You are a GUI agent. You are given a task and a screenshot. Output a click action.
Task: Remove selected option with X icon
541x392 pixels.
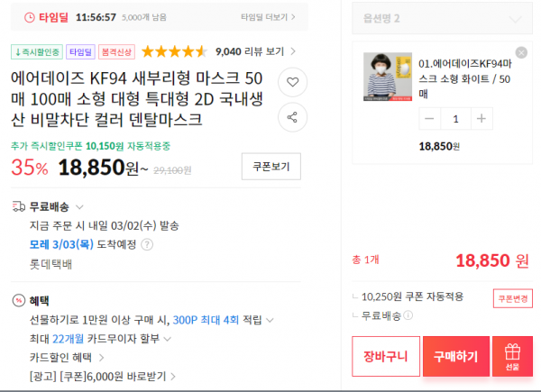pos(521,53)
